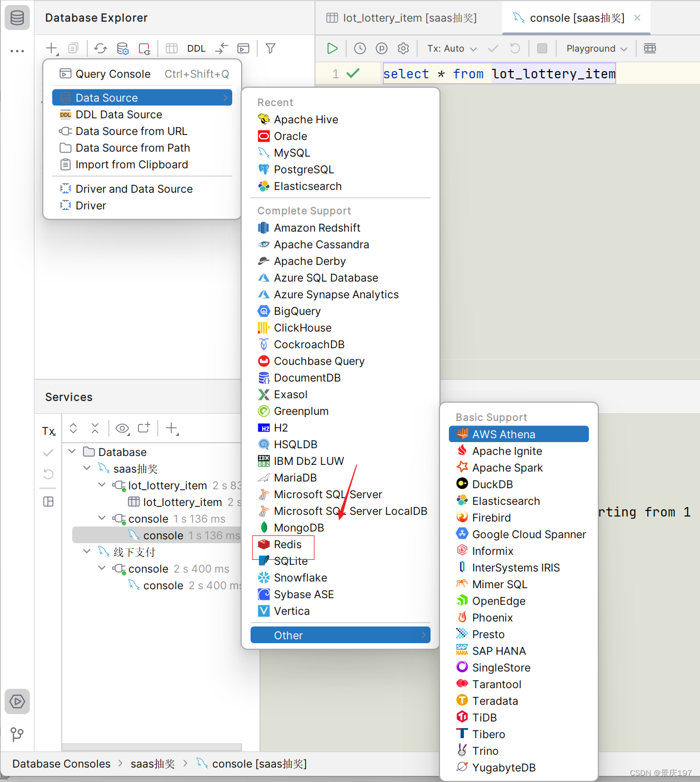
Task: Toggle the Services view options eye icon
Action: (x=122, y=428)
